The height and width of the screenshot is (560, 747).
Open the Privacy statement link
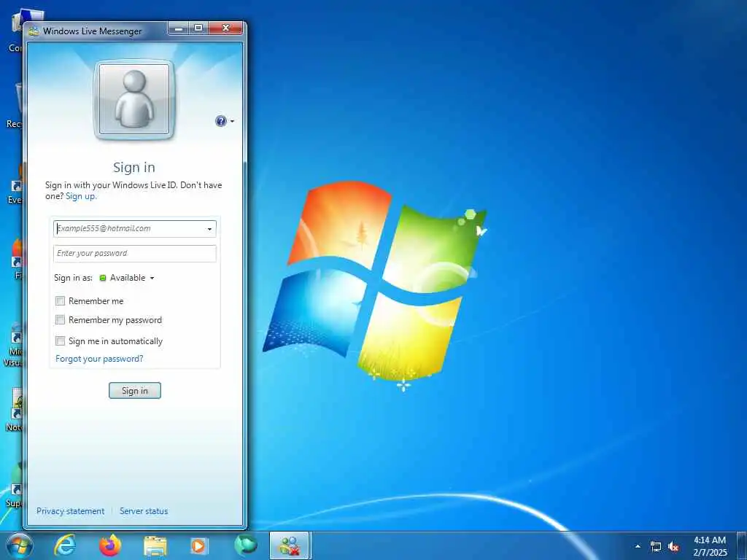click(71, 511)
